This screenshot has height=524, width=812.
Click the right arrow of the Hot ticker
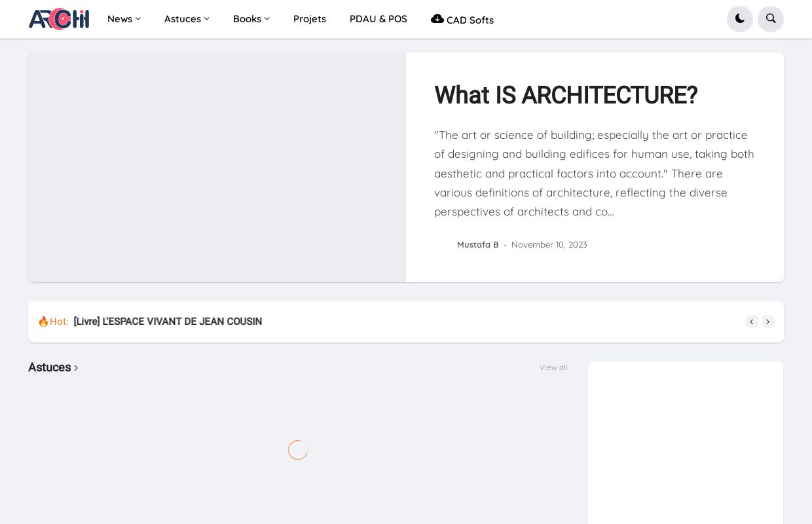768,322
